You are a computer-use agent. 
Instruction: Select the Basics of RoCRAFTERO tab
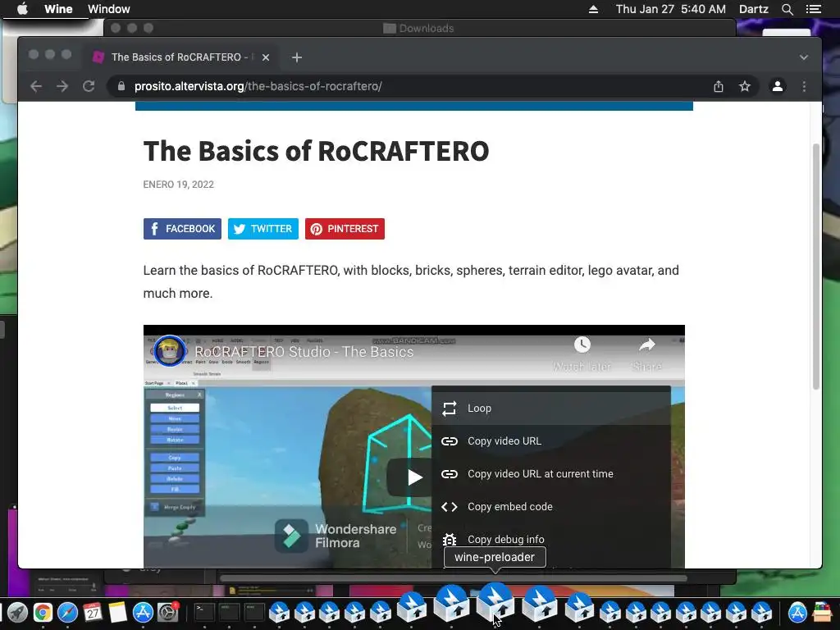(x=180, y=57)
